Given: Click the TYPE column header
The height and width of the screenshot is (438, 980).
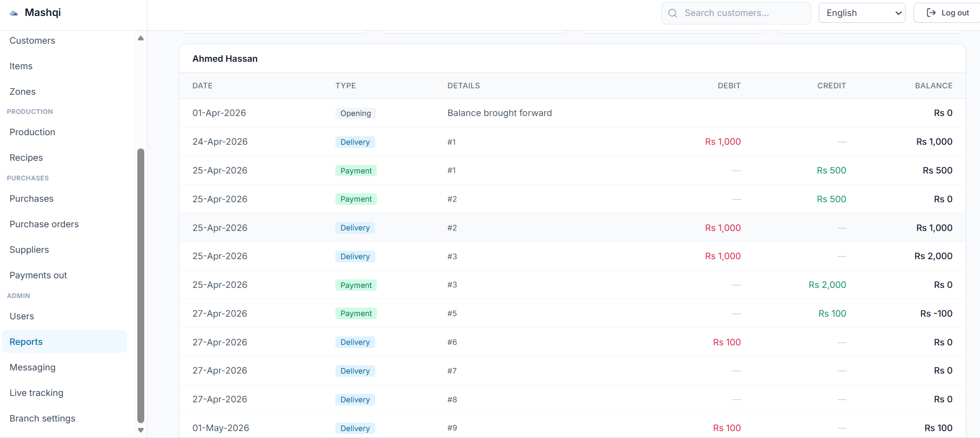Looking at the screenshot, I should click(345, 86).
